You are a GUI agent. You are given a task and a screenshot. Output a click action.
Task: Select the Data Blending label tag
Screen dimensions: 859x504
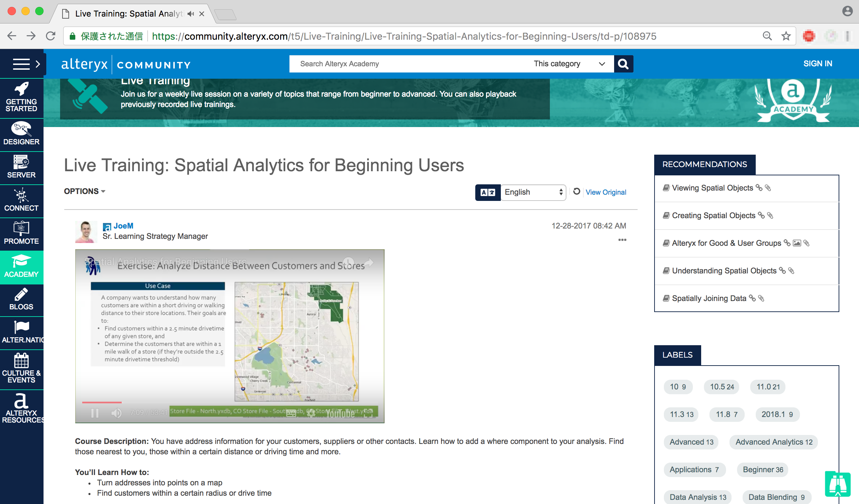pyautogui.click(x=777, y=497)
